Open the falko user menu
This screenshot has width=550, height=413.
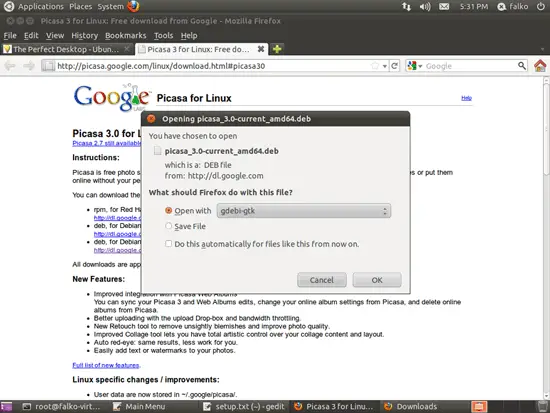(513, 6)
